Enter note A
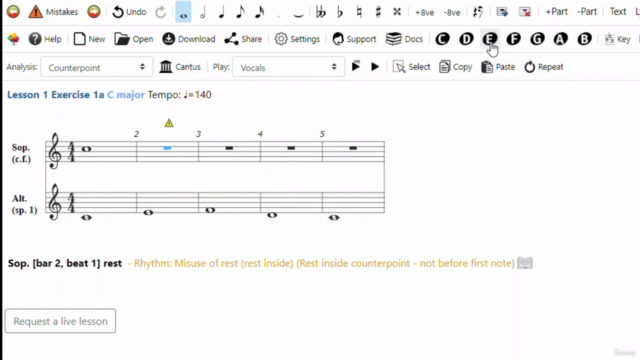The width and height of the screenshot is (640, 360). click(560, 39)
